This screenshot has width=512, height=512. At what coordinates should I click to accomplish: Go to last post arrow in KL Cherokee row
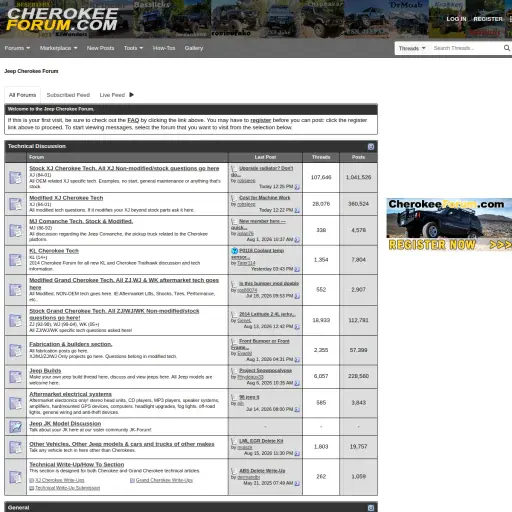click(x=297, y=269)
